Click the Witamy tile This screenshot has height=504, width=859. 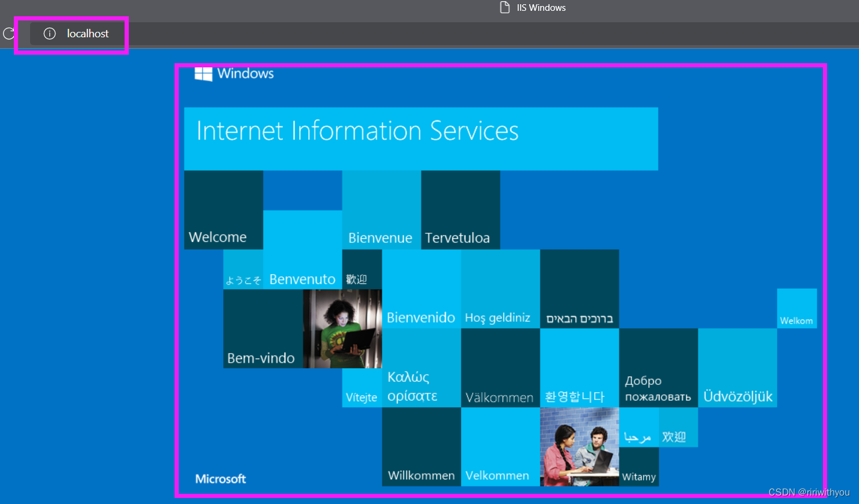point(639,467)
